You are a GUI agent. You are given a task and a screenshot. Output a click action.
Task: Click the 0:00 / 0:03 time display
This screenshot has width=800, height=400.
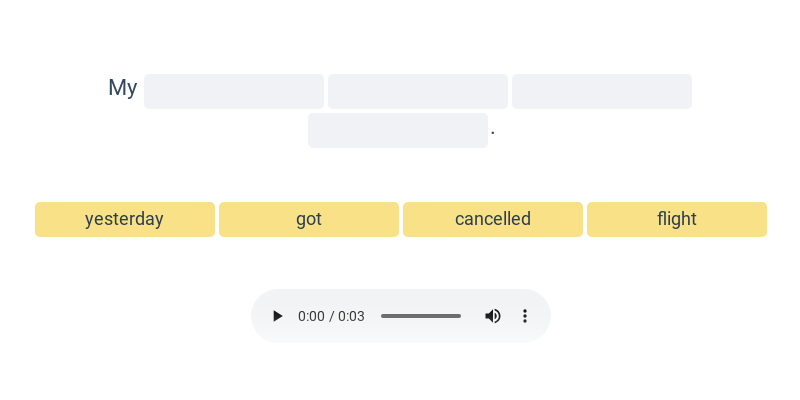point(331,316)
